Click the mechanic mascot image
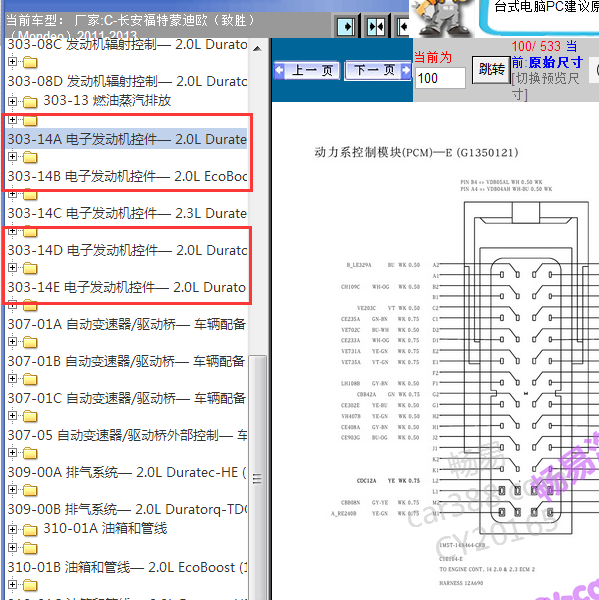 click(444, 17)
